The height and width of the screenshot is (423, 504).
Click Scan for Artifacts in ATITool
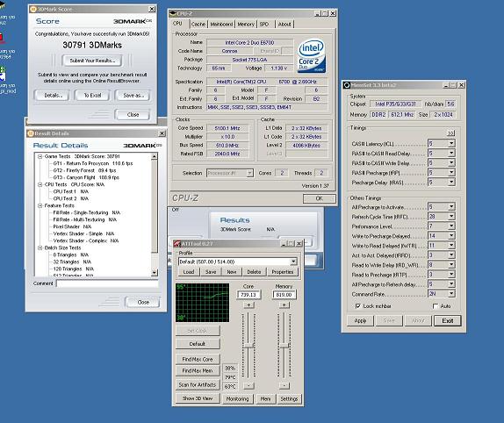(198, 384)
